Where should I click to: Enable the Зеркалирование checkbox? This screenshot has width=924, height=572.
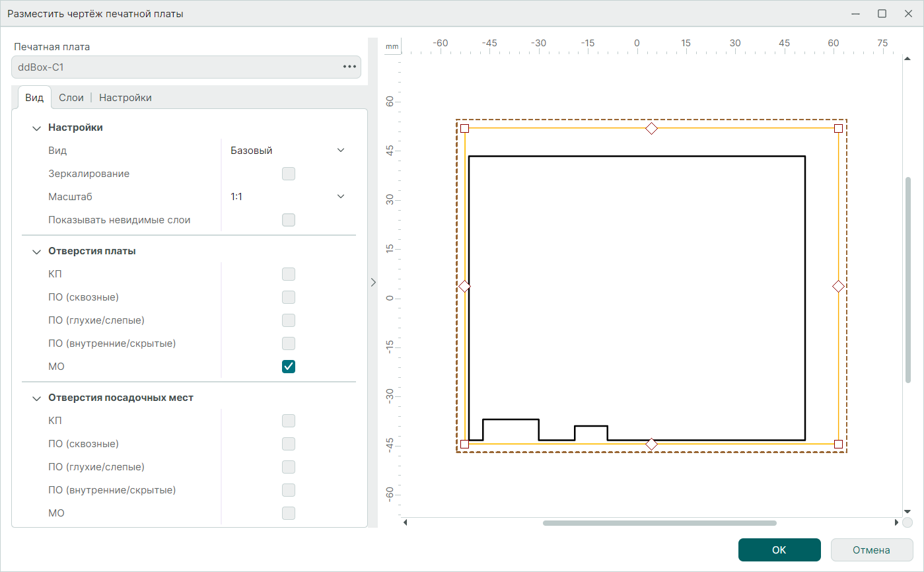point(289,174)
